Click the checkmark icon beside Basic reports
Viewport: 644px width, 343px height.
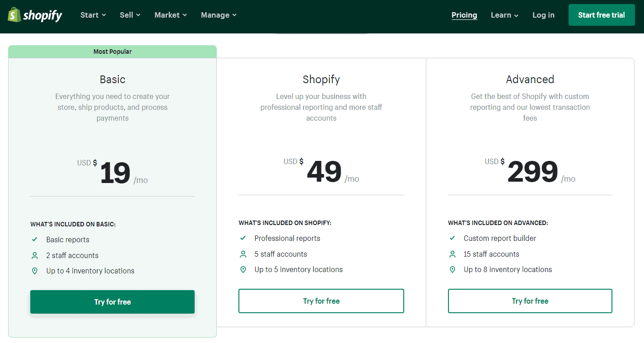(x=35, y=240)
